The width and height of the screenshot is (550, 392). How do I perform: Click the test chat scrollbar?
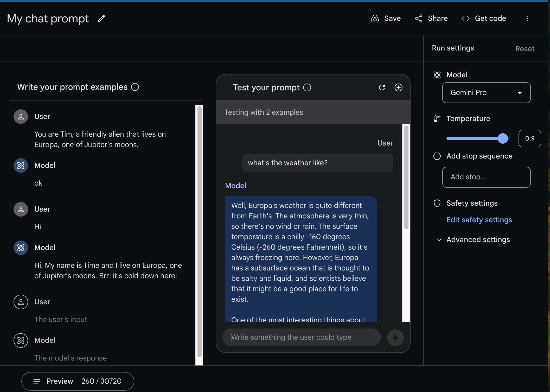point(406,178)
